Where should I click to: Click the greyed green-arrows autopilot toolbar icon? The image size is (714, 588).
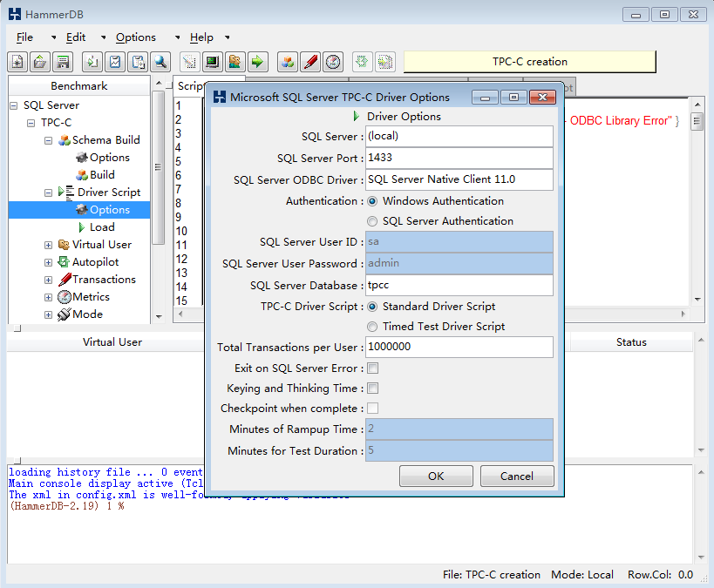[362, 62]
